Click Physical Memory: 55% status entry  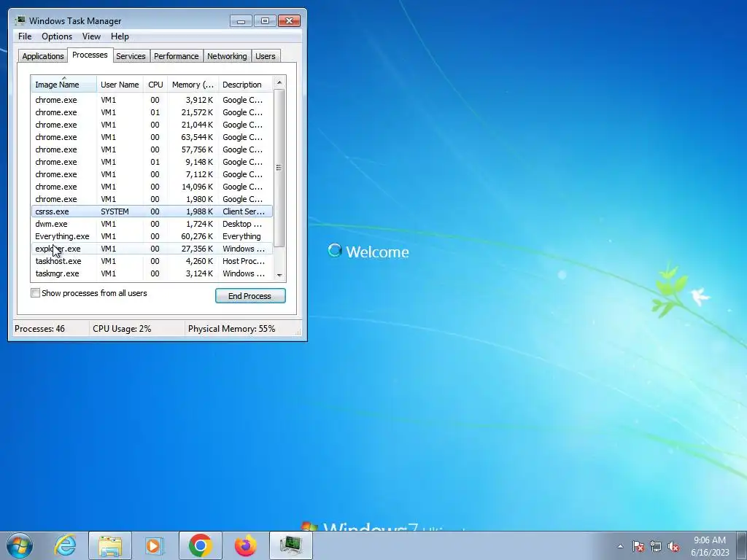(x=231, y=329)
